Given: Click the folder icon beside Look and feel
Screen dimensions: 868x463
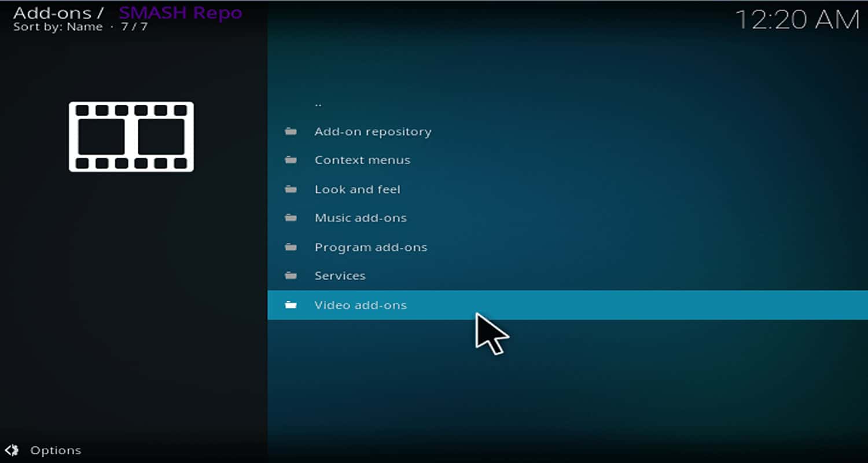Looking at the screenshot, I should point(290,189).
